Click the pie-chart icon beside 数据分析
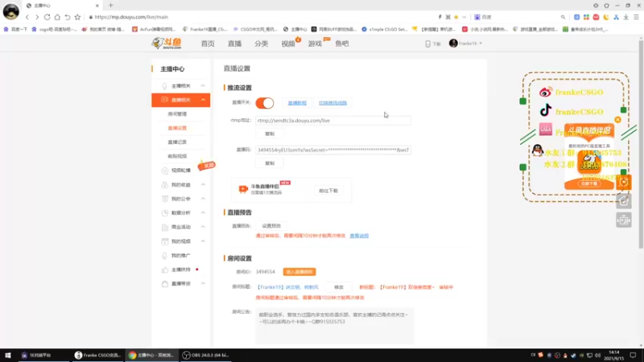 [165, 212]
